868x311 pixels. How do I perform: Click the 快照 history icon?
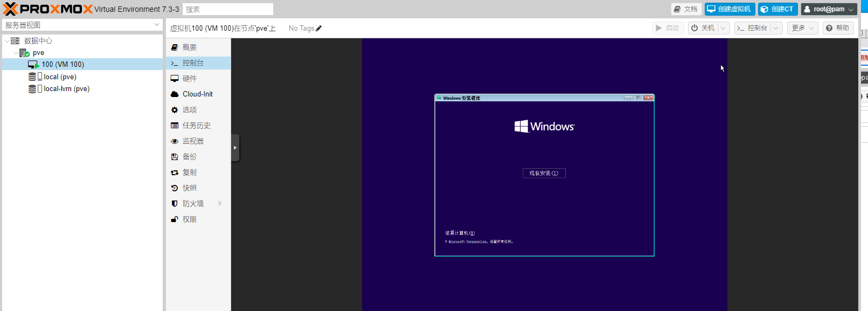175,188
